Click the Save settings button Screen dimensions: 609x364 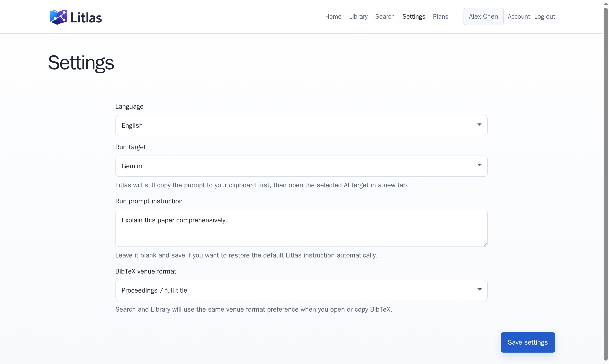[528, 342]
